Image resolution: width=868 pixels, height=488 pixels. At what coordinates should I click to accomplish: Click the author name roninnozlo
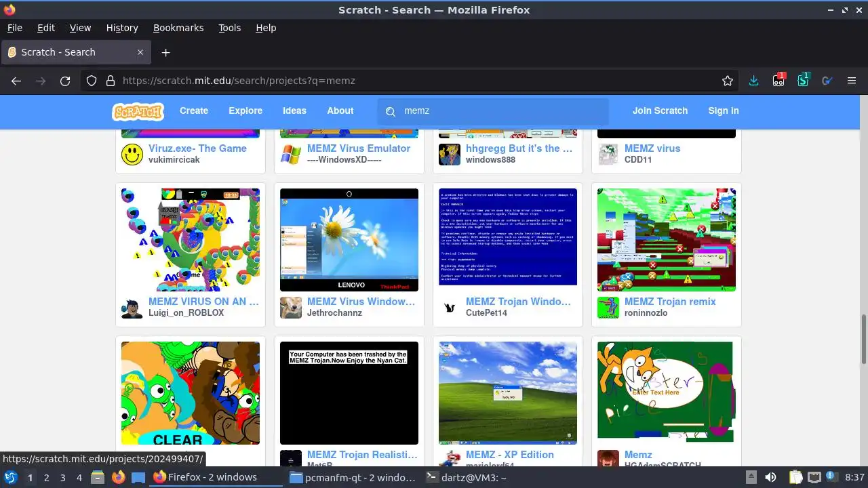(646, 313)
